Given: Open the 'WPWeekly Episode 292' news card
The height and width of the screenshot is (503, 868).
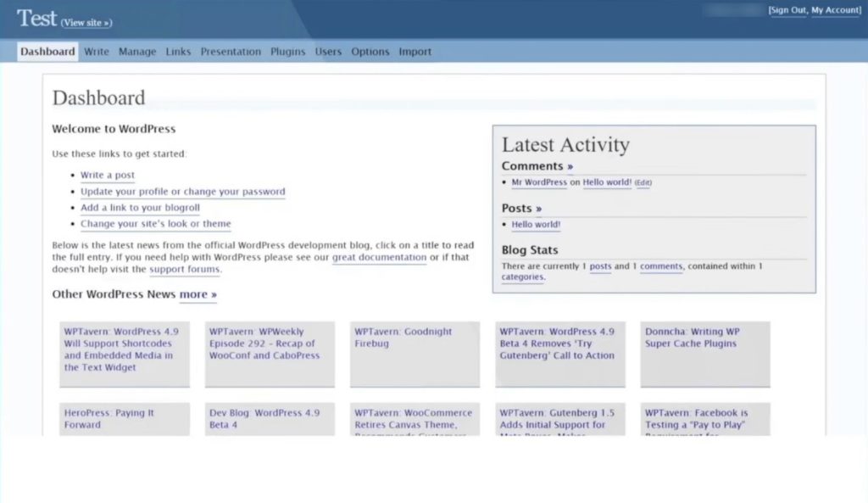Looking at the screenshot, I should coord(270,354).
